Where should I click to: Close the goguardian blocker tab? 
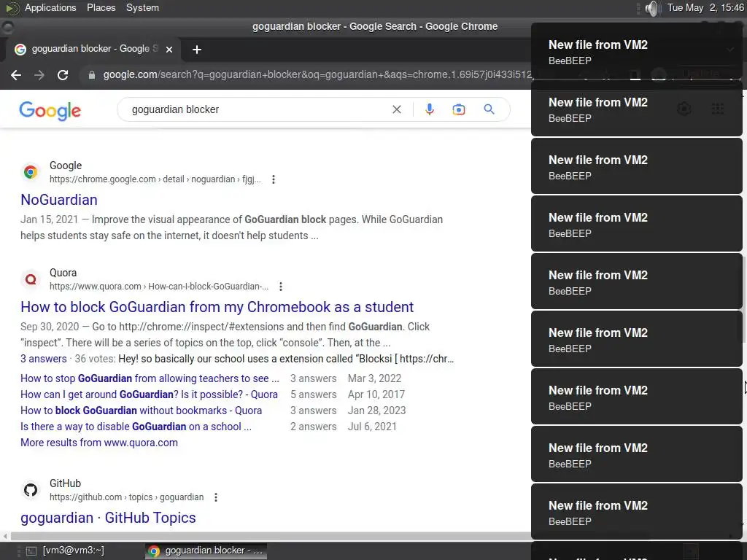(x=169, y=49)
